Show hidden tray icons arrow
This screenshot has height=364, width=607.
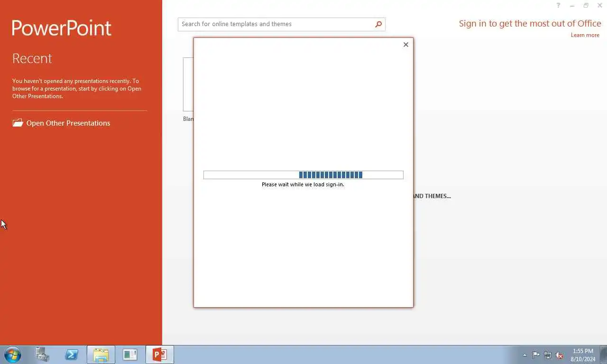[524, 355]
